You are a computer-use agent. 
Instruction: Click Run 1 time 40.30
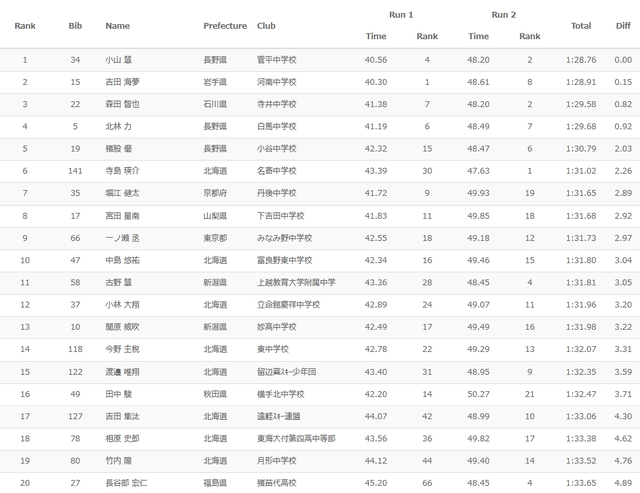[x=376, y=82]
